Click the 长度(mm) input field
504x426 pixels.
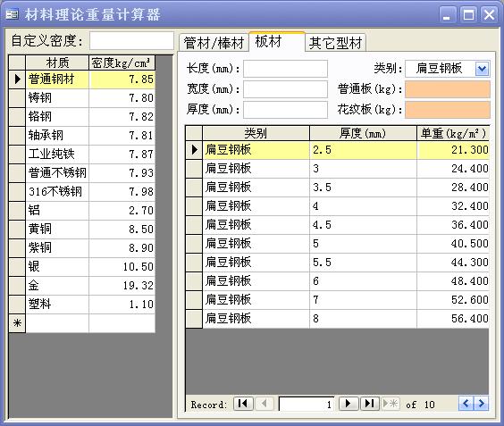285,69
